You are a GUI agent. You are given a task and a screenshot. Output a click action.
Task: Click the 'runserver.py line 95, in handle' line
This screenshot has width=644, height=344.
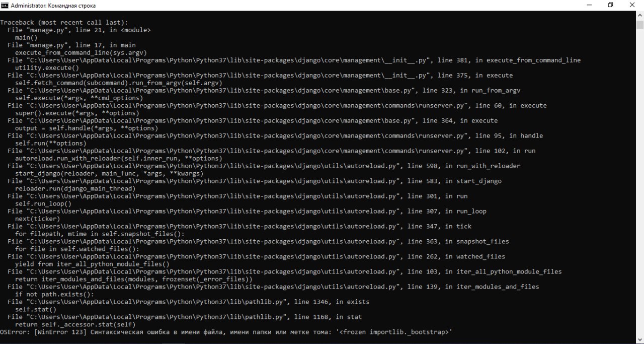[x=275, y=136]
